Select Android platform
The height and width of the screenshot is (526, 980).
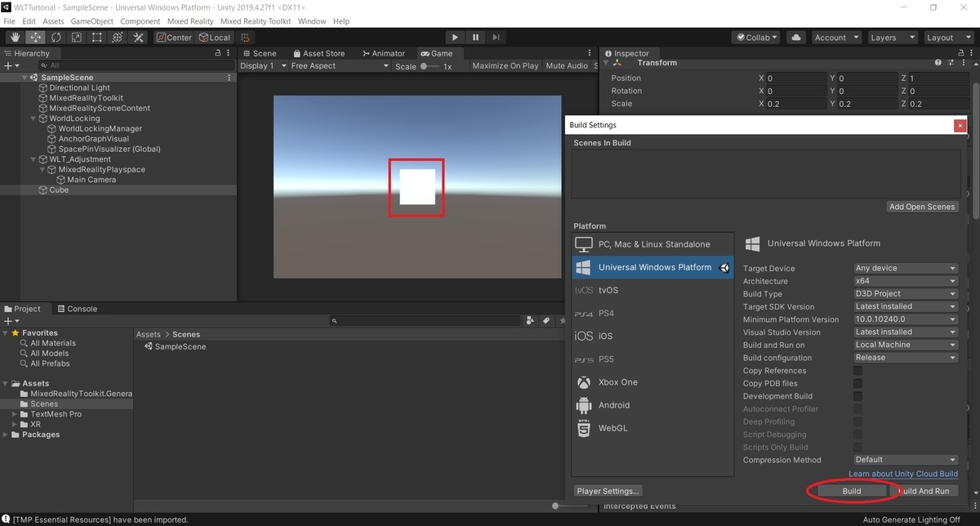click(653, 404)
